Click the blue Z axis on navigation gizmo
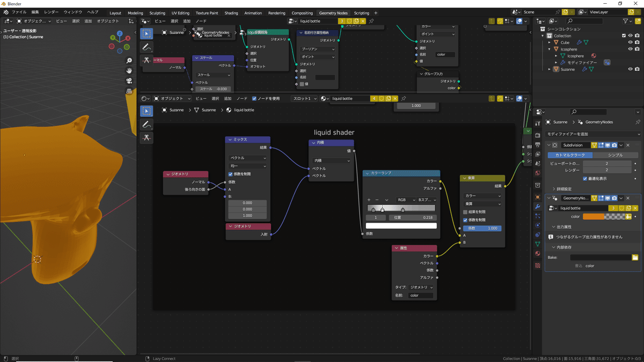Viewport: 644px width, 362px height. tap(119, 33)
